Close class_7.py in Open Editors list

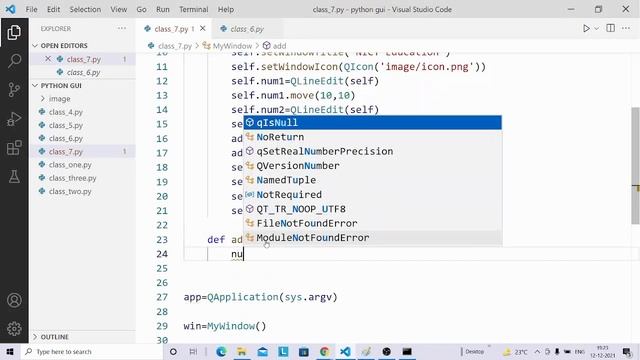point(48,59)
